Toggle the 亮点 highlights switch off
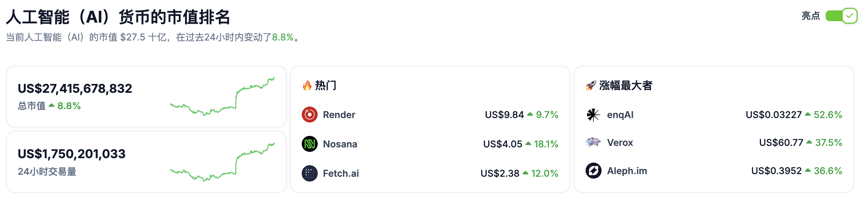The height and width of the screenshot is (199, 868). 841,16
